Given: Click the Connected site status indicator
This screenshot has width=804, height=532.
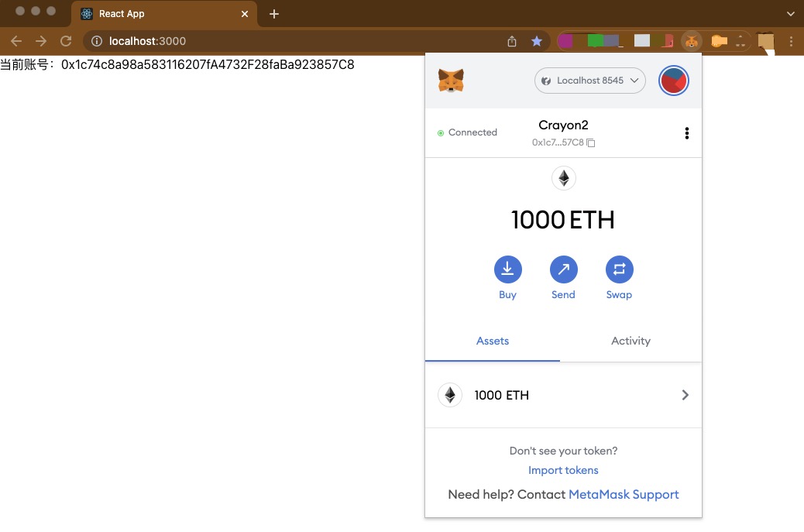Looking at the screenshot, I should (x=467, y=132).
